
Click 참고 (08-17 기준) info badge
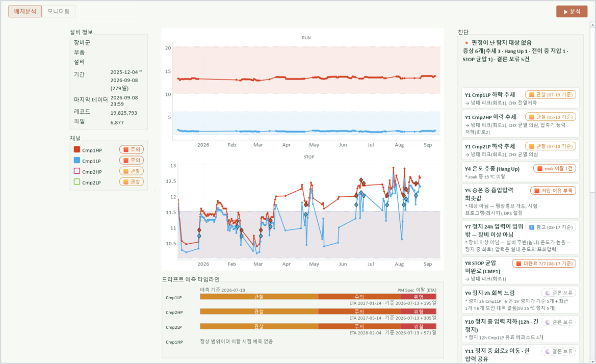tap(551, 227)
